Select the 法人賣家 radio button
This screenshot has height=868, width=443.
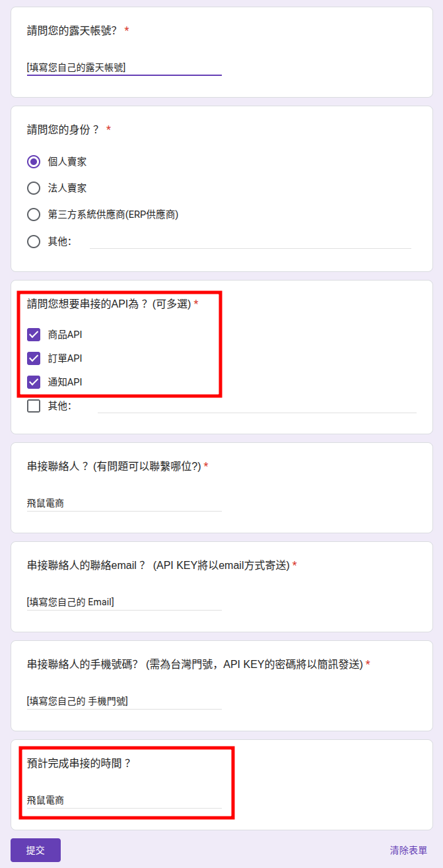pyautogui.click(x=34, y=187)
